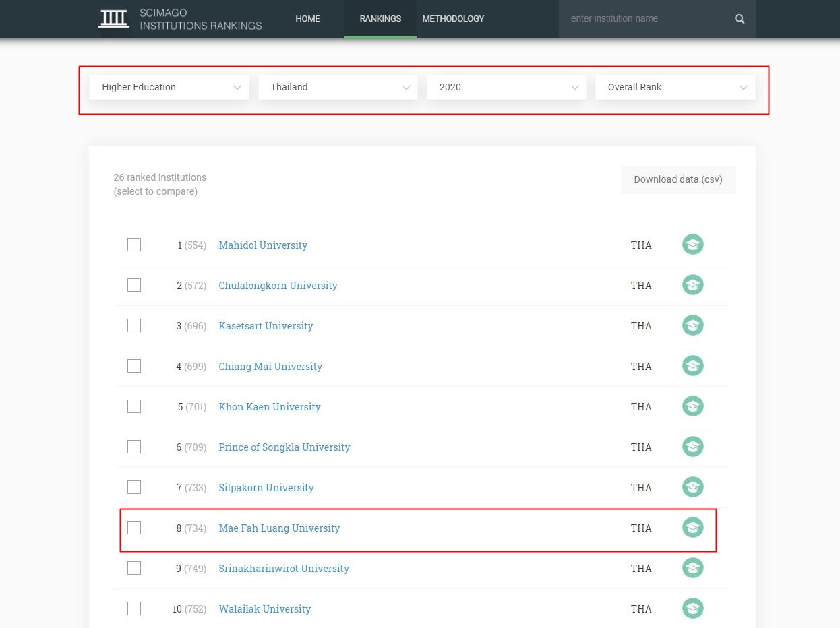Open the Kasetsart University link
The width and height of the screenshot is (840, 628).
click(x=266, y=326)
